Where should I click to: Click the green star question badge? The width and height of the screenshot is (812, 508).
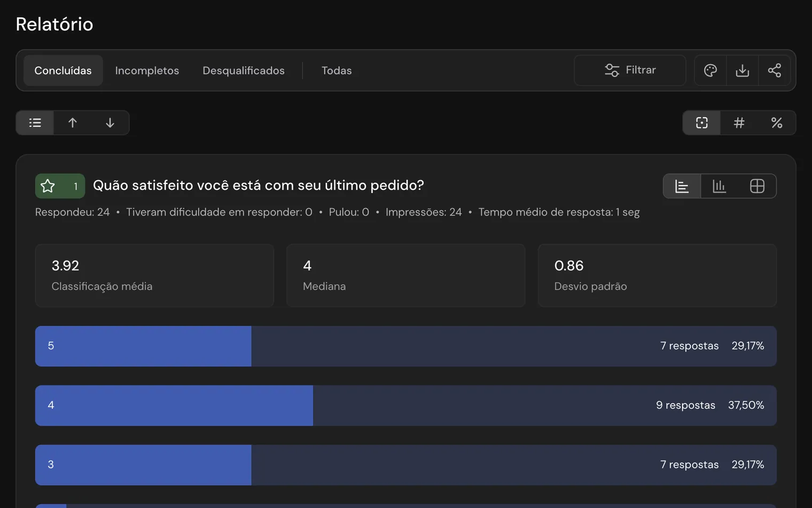coord(60,186)
